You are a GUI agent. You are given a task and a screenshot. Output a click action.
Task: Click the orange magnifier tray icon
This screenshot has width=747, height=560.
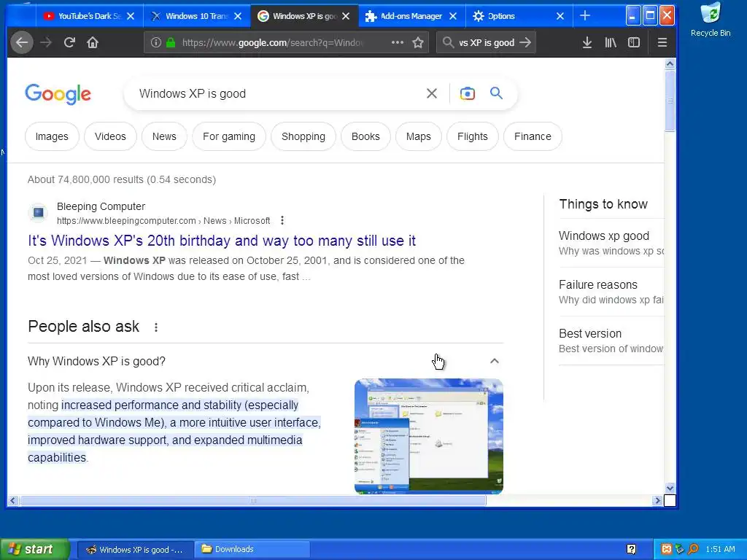coord(693,550)
